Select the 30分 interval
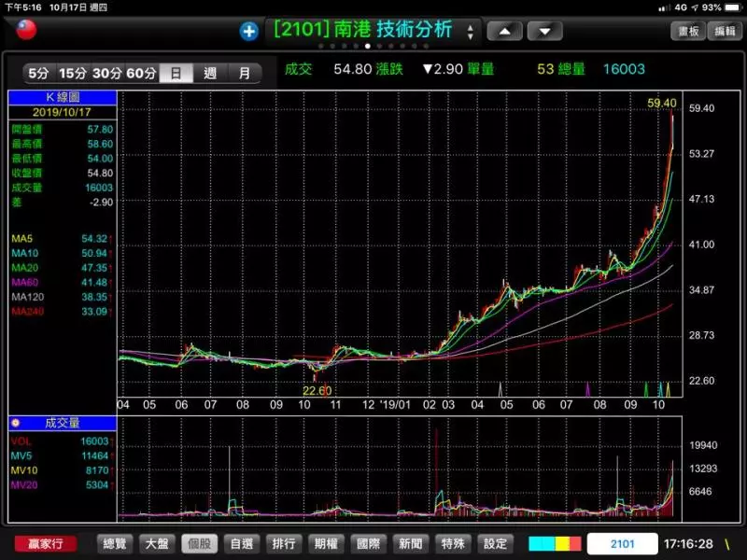 (107, 74)
